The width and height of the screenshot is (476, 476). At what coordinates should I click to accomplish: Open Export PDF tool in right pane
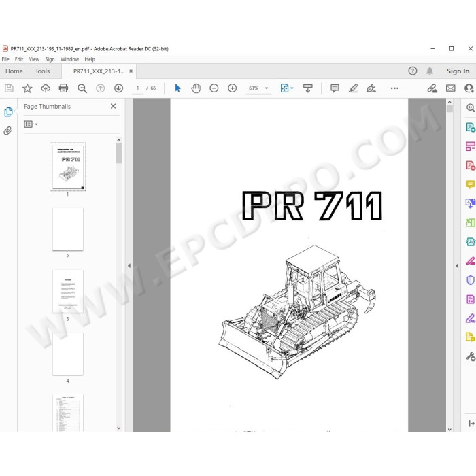(471, 127)
